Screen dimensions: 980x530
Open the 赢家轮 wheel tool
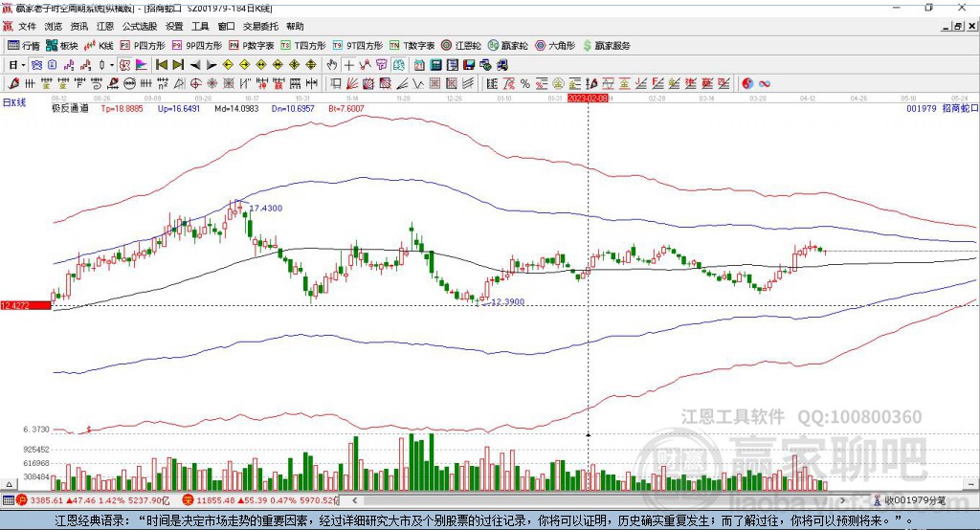coord(507,46)
